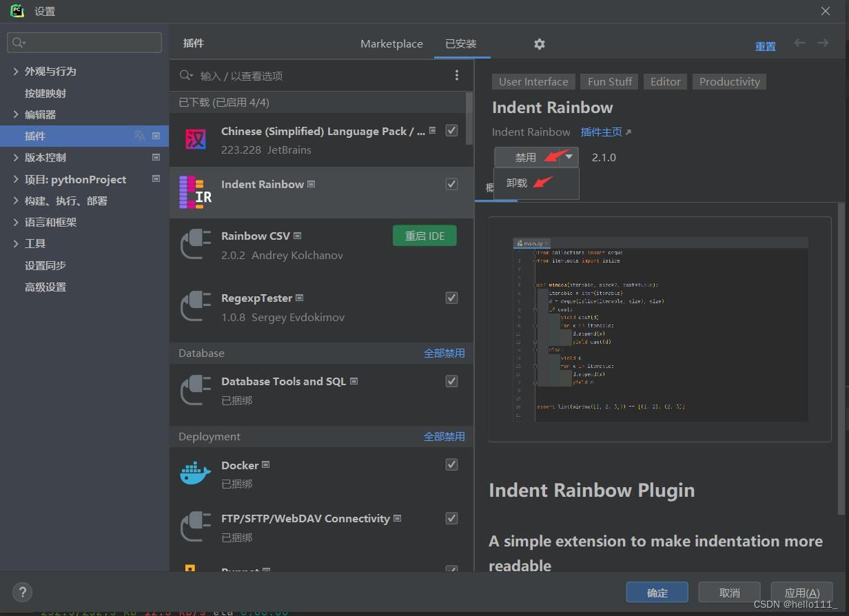
Task: Click the 重置 link
Action: click(766, 46)
